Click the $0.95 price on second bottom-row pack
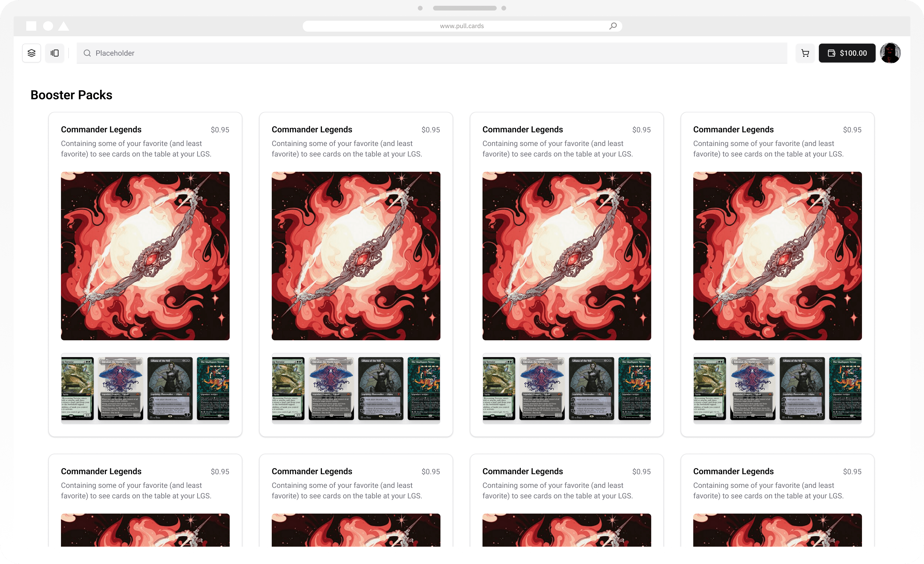The image size is (924, 564). coord(431,471)
